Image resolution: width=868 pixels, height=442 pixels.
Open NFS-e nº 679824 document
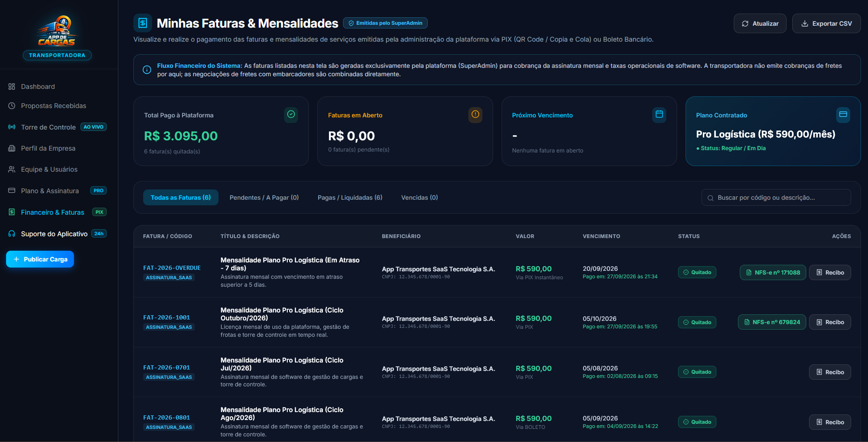(772, 322)
